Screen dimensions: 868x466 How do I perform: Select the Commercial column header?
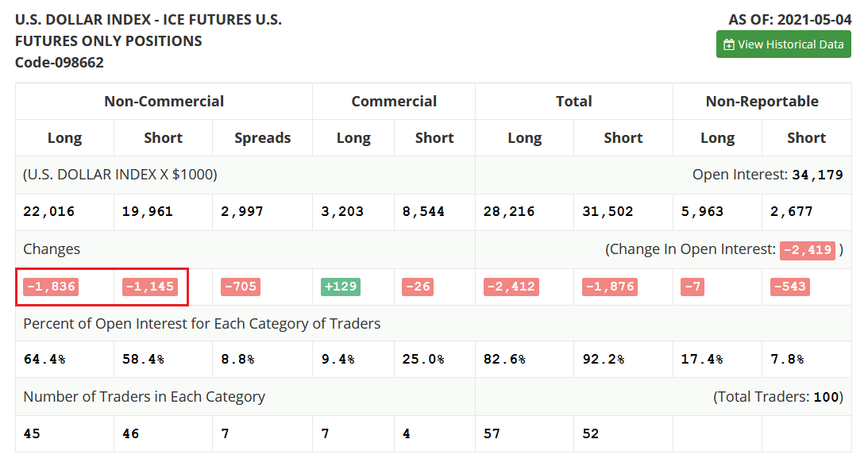pyautogui.click(x=394, y=102)
